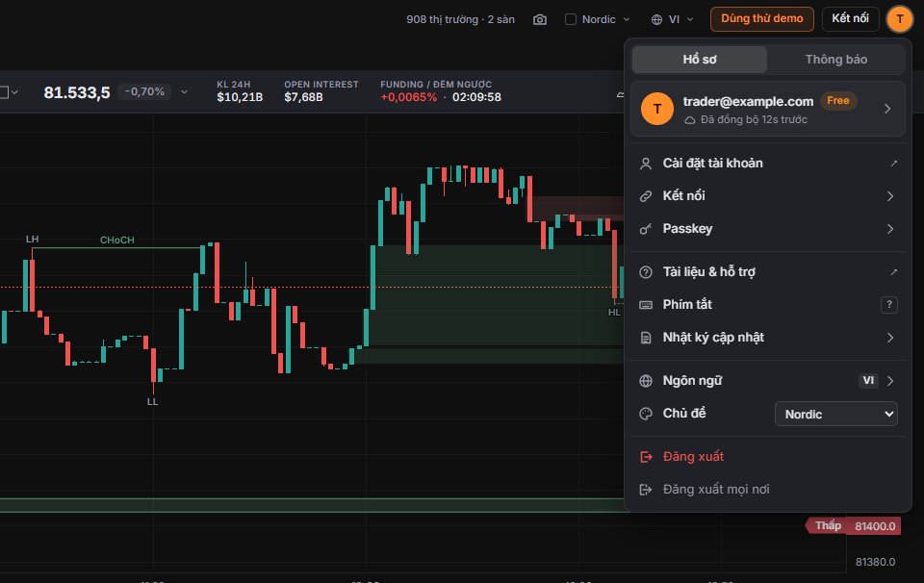Toggle the checkbox left of the price 81.533,5
This screenshot has width=924, height=583.
tap(4, 91)
